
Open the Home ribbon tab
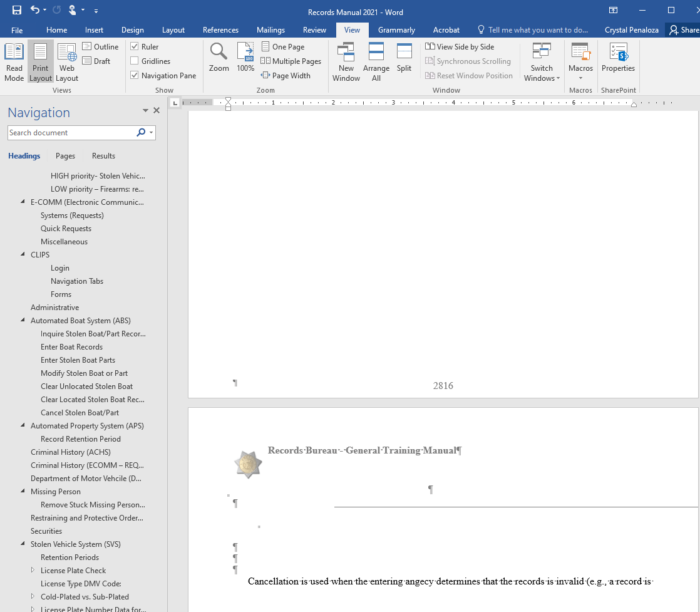click(57, 30)
